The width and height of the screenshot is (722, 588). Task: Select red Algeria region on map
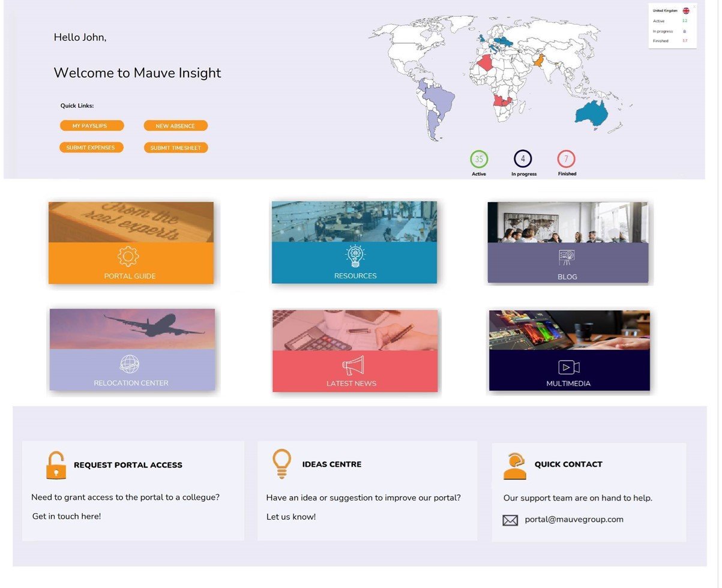click(x=487, y=62)
